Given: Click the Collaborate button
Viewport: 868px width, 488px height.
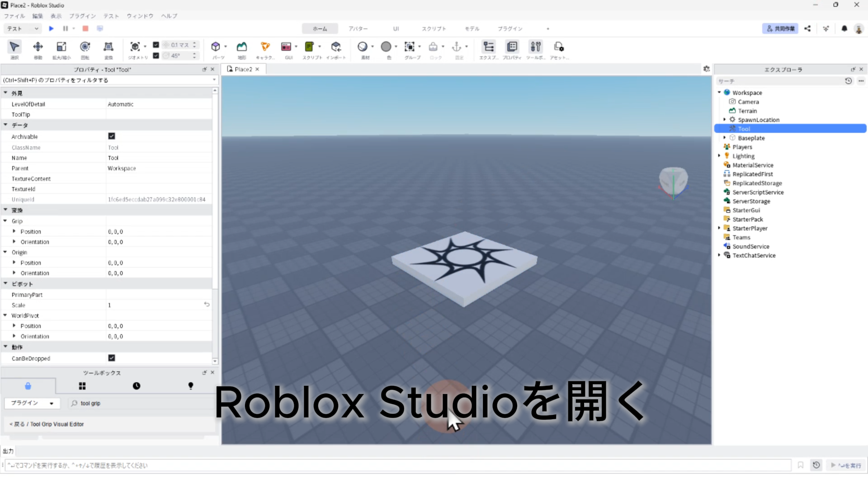Looking at the screenshot, I should click(x=780, y=28).
